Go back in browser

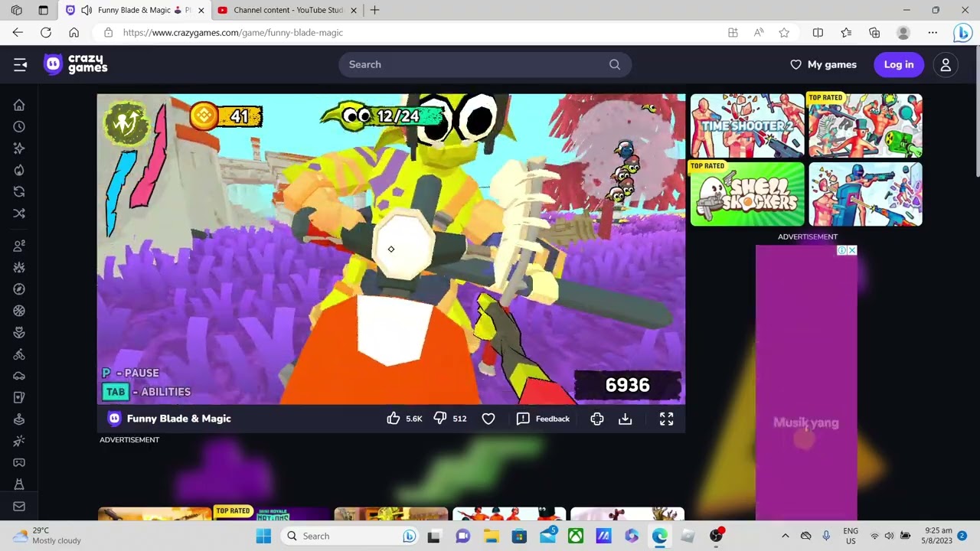[18, 33]
